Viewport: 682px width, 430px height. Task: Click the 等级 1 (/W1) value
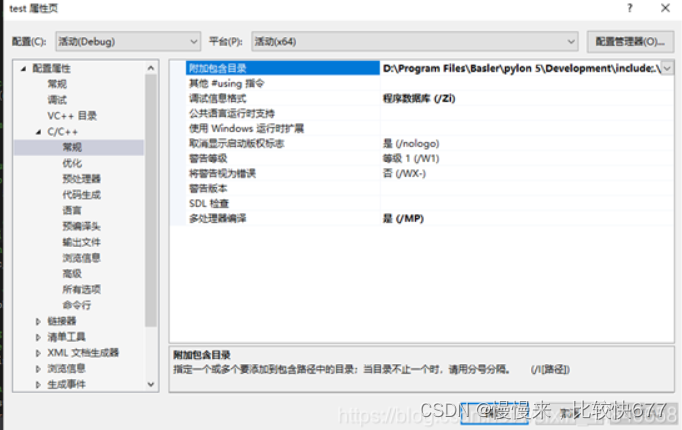pyautogui.click(x=411, y=158)
